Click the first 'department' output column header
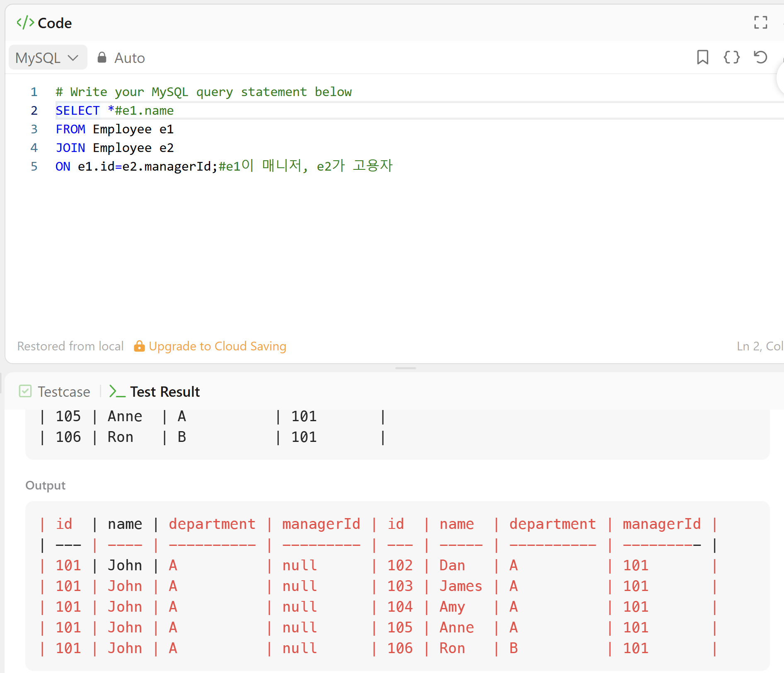Screen dimensions: 784x673 point(212,524)
